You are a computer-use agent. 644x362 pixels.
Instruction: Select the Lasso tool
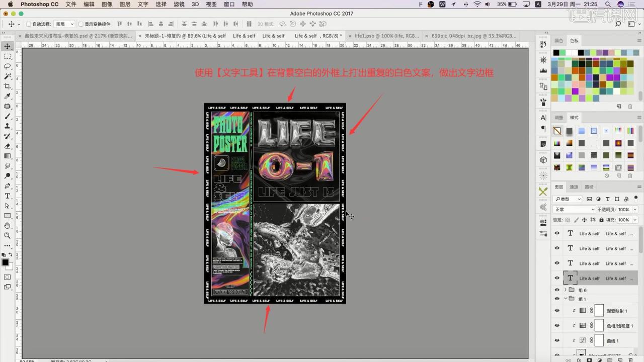(x=8, y=66)
